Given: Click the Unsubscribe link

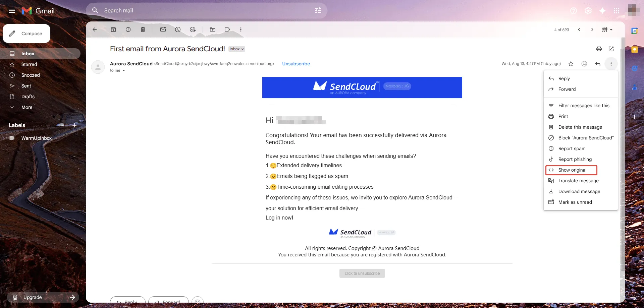Looking at the screenshot, I should pos(296,64).
